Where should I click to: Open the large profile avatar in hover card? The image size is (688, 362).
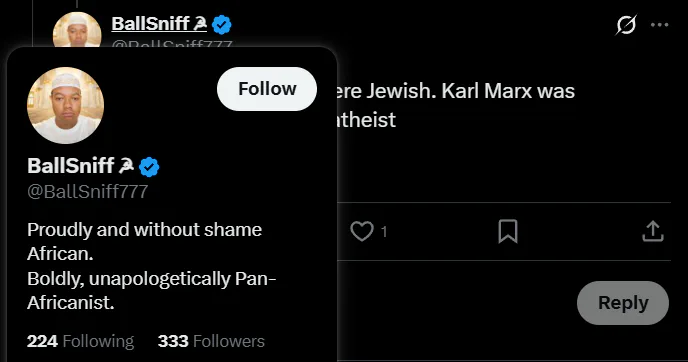[x=65, y=105]
